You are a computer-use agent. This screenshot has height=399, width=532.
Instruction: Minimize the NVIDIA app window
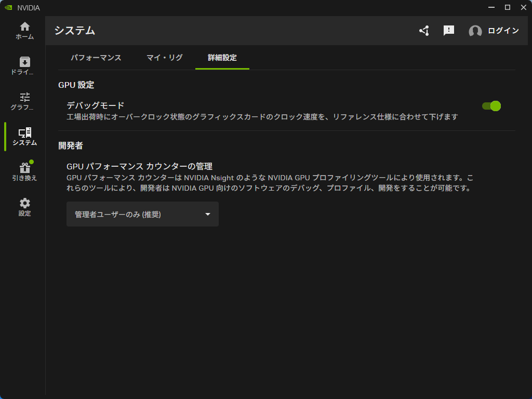click(490, 7)
